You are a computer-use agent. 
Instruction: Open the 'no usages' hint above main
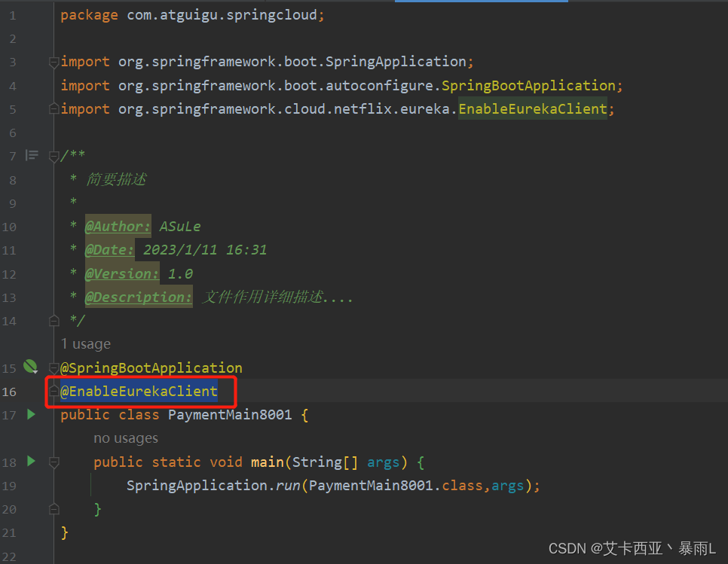(x=126, y=438)
